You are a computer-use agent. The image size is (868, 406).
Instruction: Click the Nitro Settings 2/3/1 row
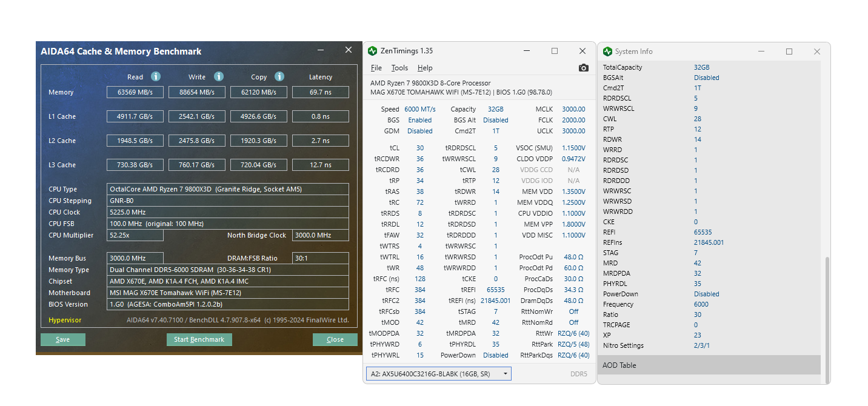point(709,345)
